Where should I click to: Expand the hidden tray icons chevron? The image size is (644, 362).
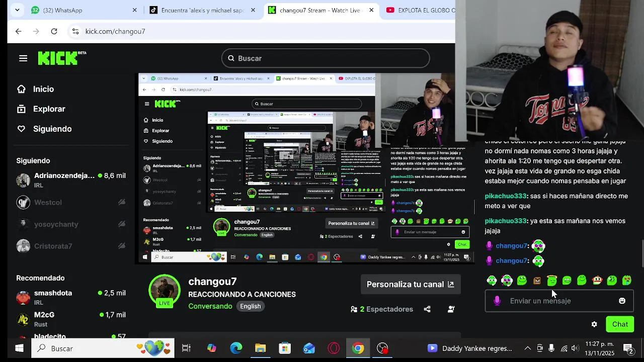tap(527, 348)
